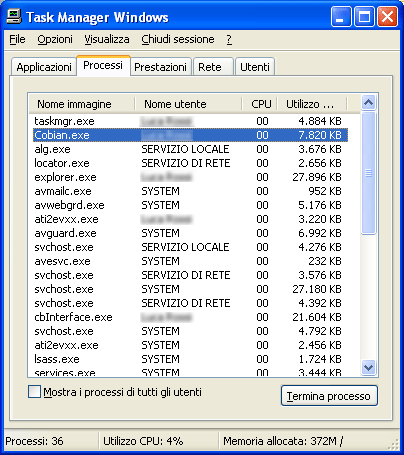Select svchost.exe using 27.180 KB
Screen dimensions: 404x455
coord(190,289)
